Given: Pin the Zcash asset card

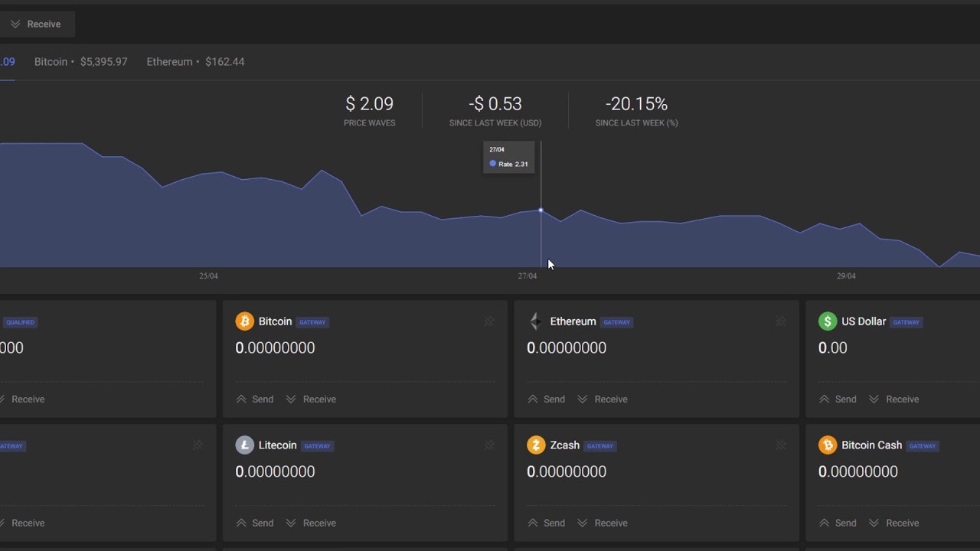Looking at the screenshot, I should [781, 445].
